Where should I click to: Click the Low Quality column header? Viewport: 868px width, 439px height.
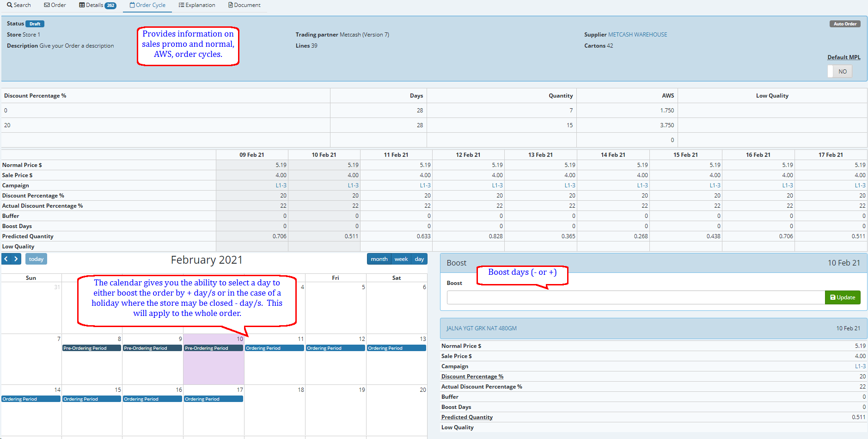tap(772, 96)
